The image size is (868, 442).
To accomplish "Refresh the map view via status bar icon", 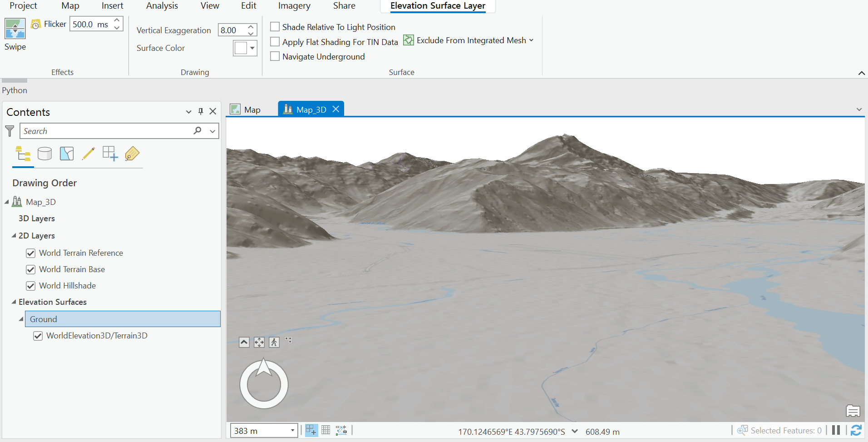I will 857,430.
